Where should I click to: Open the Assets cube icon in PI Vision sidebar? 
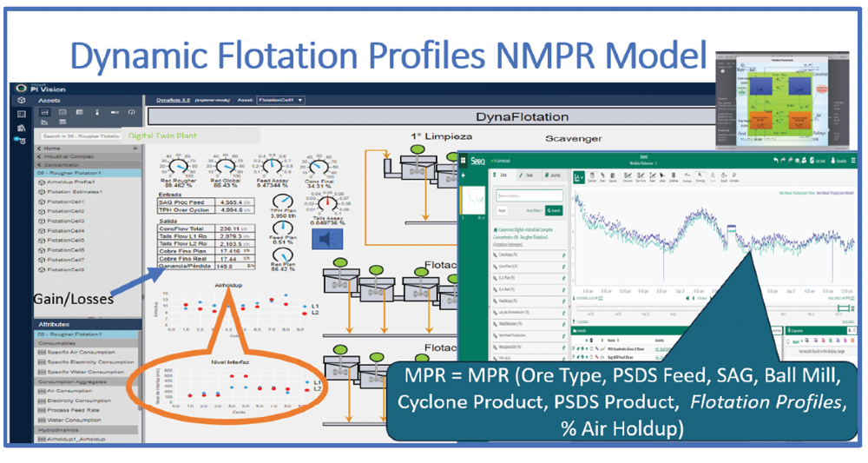22,100
